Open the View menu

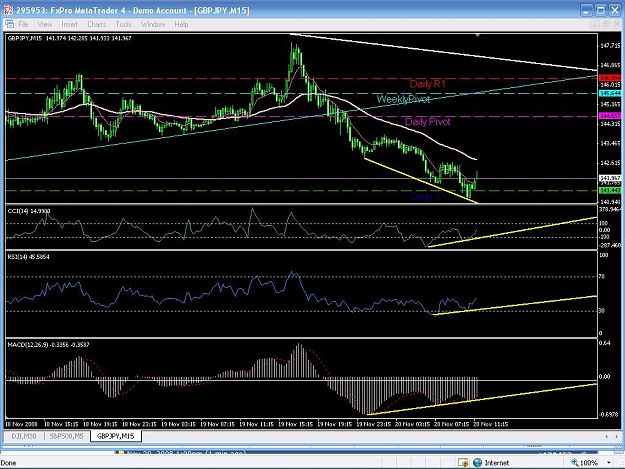coord(45,24)
